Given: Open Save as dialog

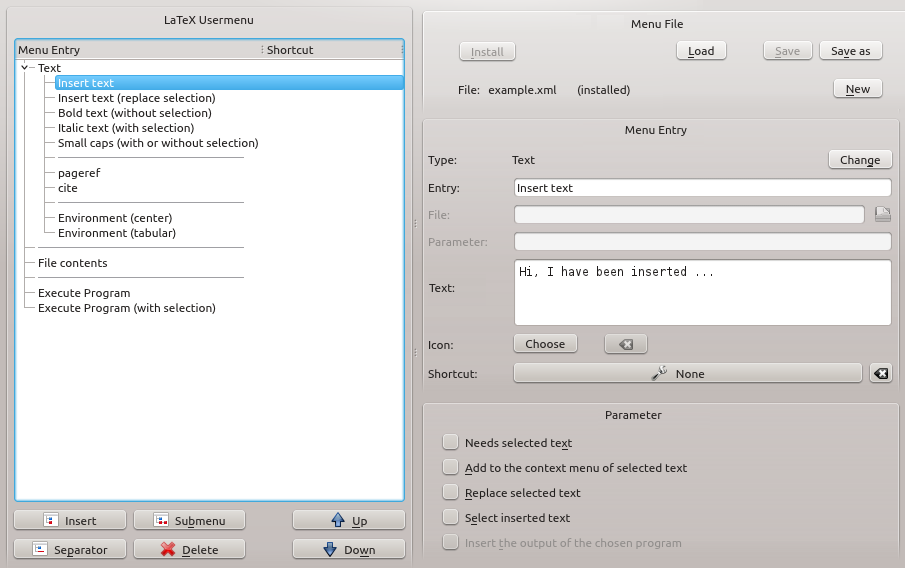Looking at the screenshot, I should [851, 51].
